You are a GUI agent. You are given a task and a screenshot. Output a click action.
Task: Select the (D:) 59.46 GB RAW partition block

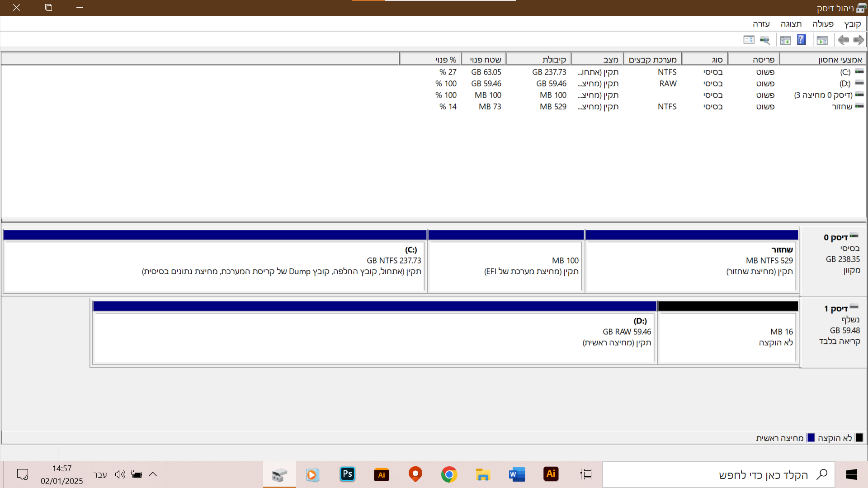374,333
